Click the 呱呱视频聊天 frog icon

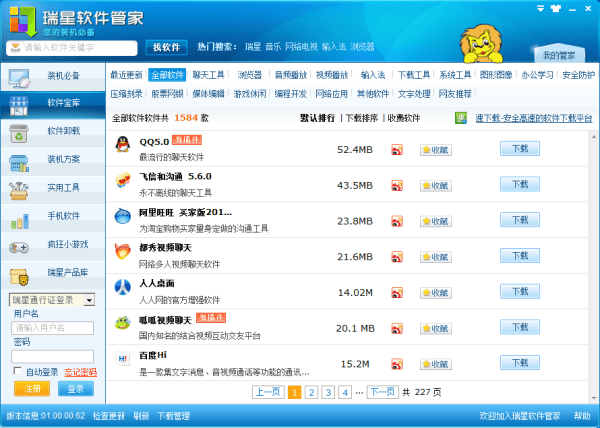coord(122,323)
